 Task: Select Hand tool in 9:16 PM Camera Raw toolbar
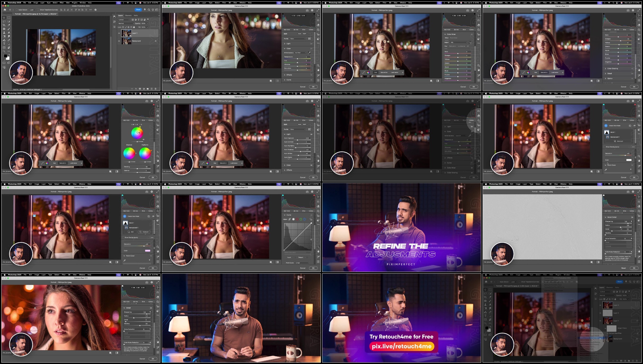coord(318,161)
